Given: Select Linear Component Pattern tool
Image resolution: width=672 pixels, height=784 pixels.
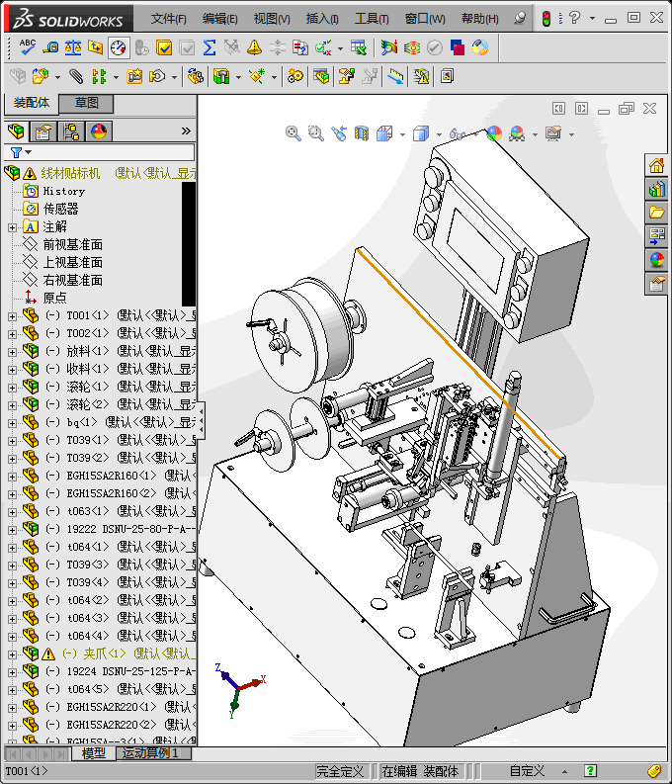Looking at the screenshot, I should 99,76.
